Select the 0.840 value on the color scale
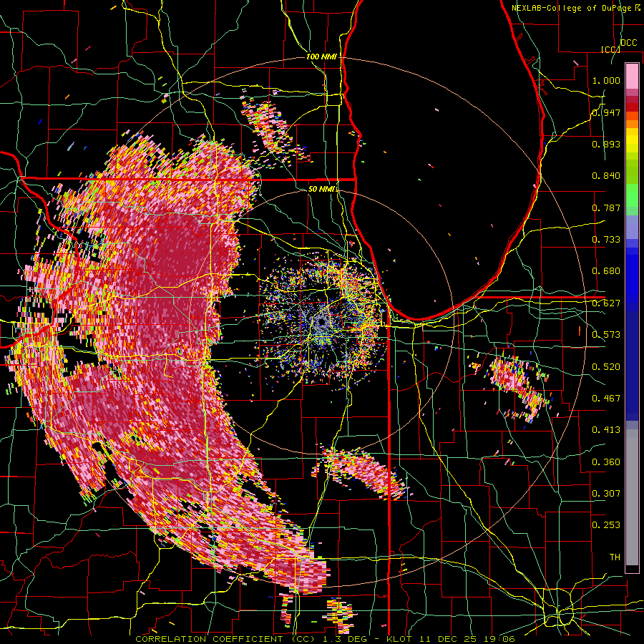This screenshot has height=644, width=644. click(x=606, y=176)
